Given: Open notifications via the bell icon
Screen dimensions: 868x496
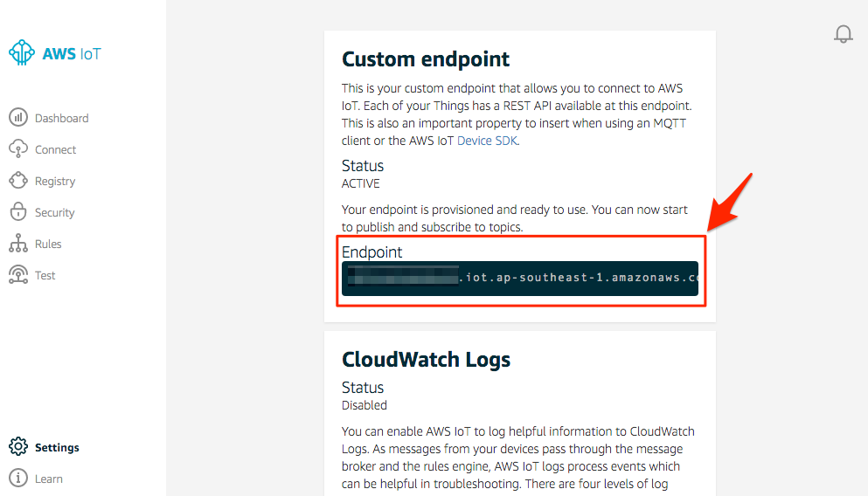Looking at the screenshot, I should pyautogui.click(x=844, y=34).
